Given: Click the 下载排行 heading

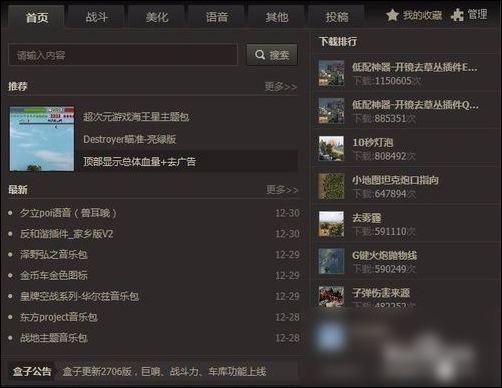Looking at the screenshot, I should pos(338,42).
